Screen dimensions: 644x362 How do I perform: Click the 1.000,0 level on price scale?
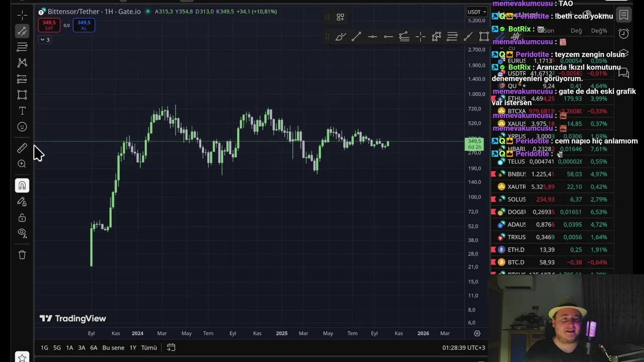[476, 94]
